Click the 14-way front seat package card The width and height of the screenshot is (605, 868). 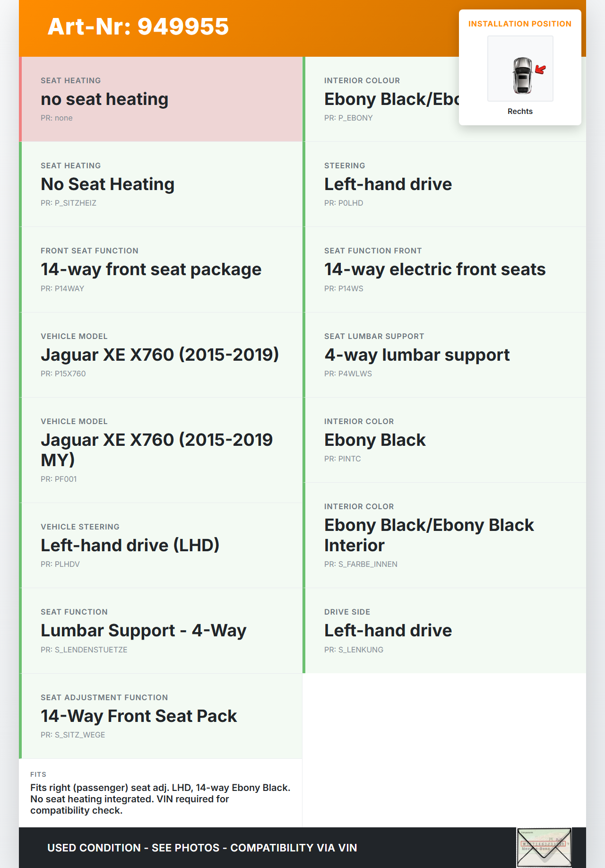pyautogui.click(x=161, y=269)
